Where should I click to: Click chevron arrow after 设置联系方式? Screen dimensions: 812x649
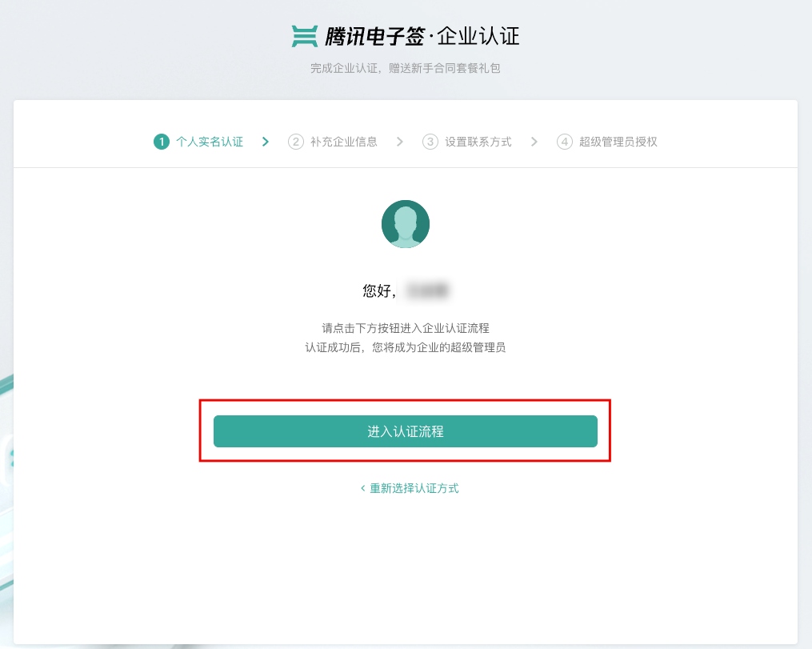click(x=534, y=142)
